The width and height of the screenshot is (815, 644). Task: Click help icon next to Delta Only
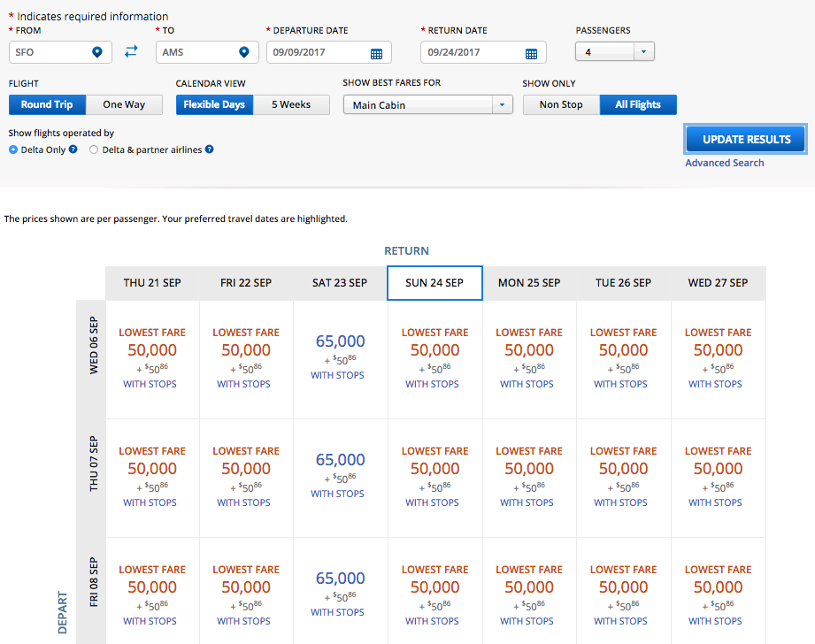[73, 149]
